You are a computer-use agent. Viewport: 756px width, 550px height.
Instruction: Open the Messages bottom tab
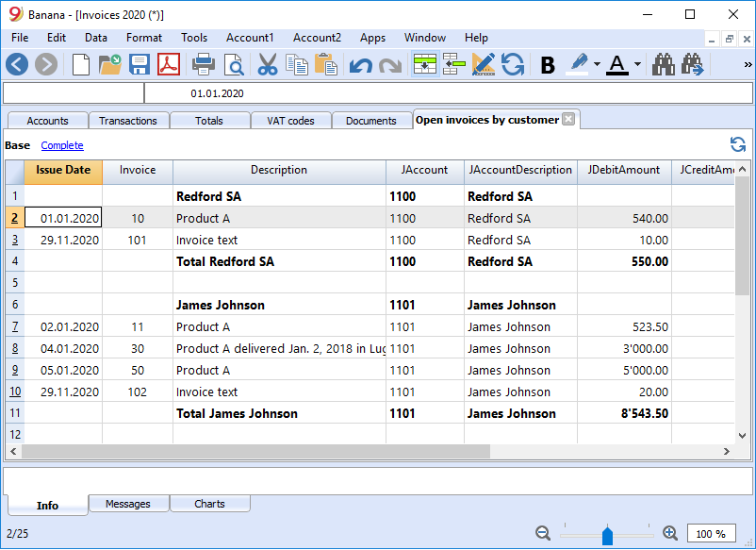128,504
